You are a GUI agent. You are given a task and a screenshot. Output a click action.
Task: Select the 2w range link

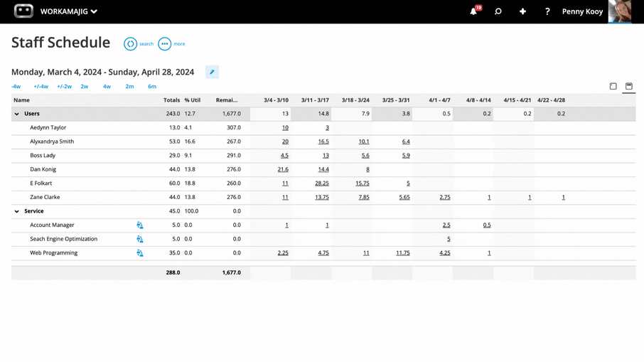[84, 86]
